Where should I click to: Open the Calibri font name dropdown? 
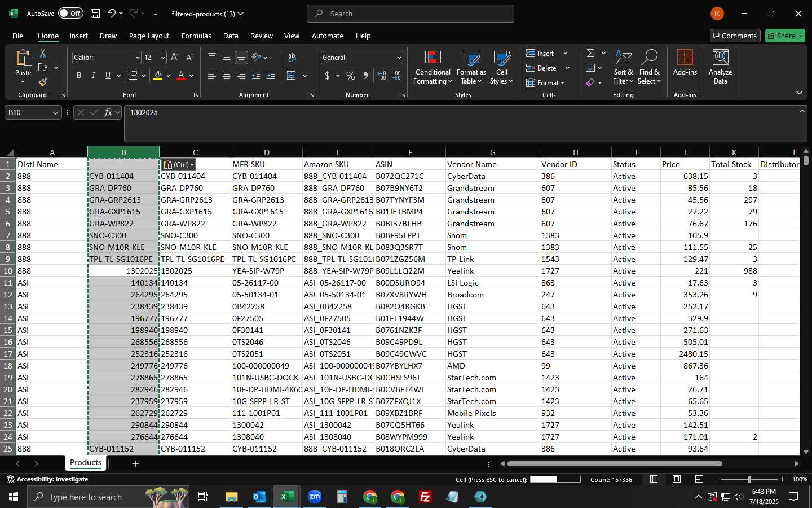point(137,58)
